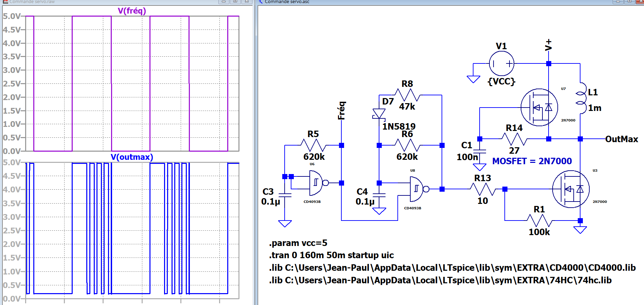Click the ground symbol below C4
This screenshot has height=305, width=644.
[x=379, y=211]
